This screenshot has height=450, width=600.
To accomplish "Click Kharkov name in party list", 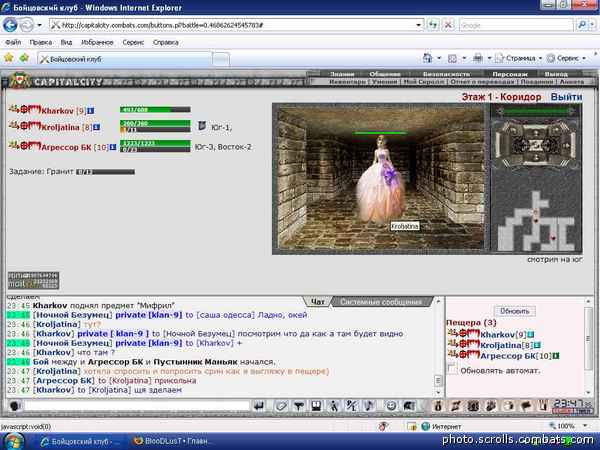I will click(57, 111).
